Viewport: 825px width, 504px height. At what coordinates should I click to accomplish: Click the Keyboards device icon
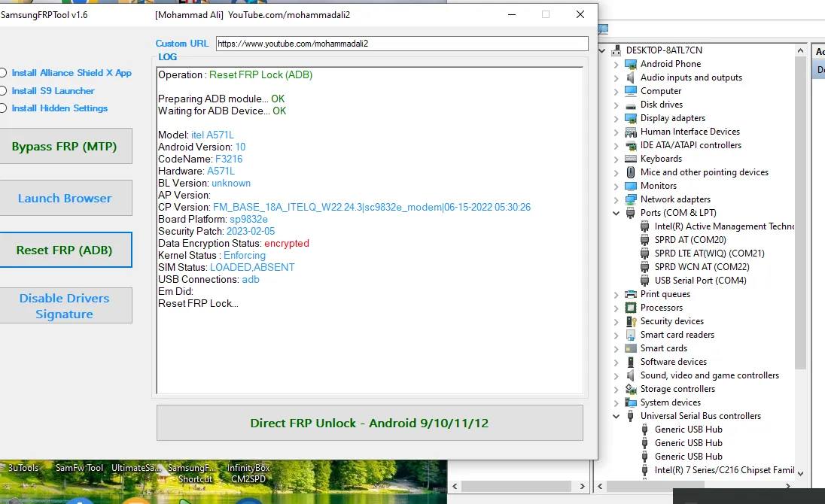coord(631,159)
